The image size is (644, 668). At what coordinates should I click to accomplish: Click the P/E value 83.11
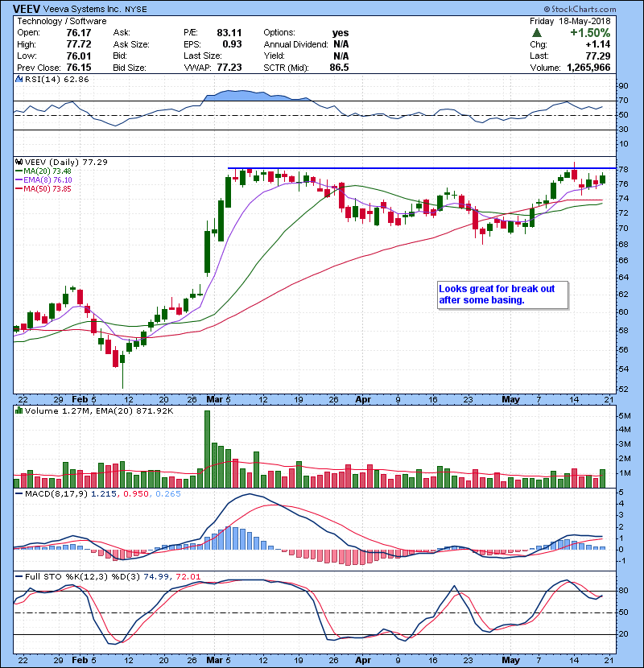229,33
